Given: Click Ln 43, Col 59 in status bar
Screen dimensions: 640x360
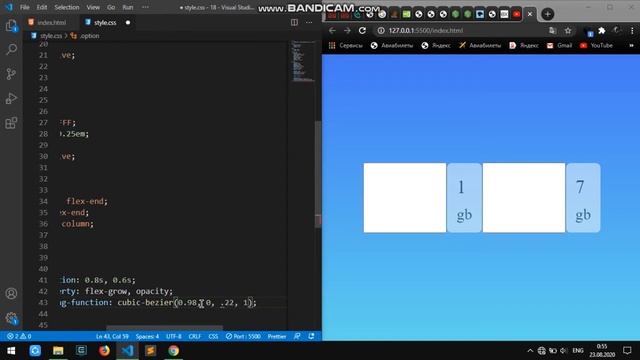Looking at the screenshot, I should tap(112, 336).
